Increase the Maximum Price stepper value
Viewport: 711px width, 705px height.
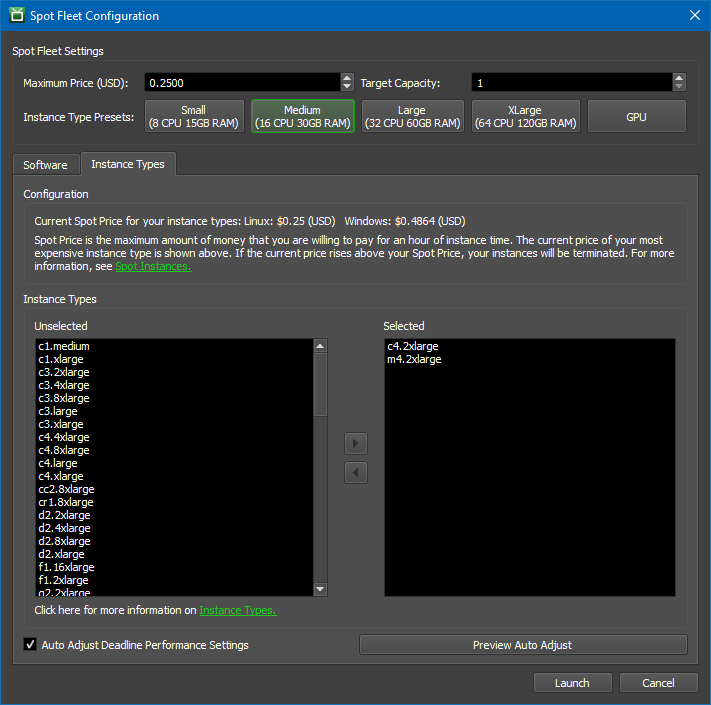pos(347,78)
